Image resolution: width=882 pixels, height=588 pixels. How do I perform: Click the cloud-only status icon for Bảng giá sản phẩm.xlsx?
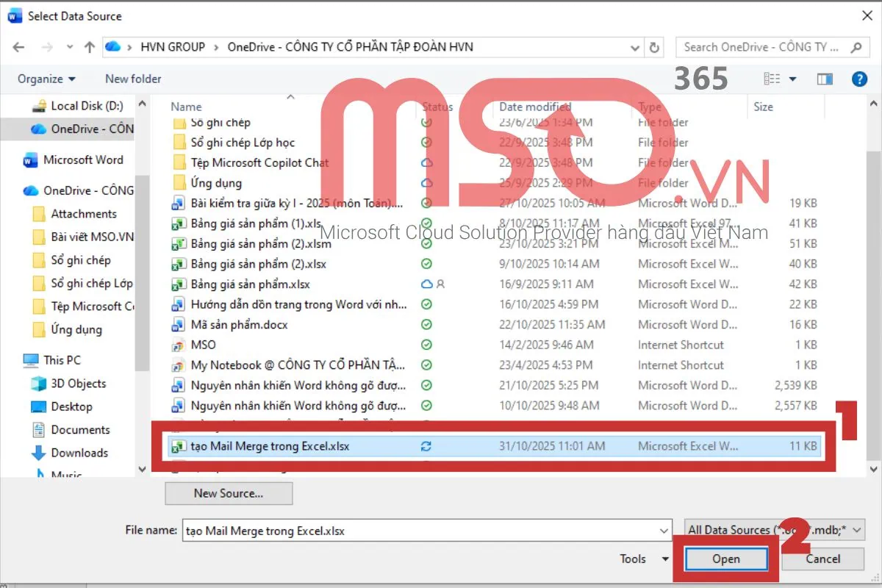[426, 284]
